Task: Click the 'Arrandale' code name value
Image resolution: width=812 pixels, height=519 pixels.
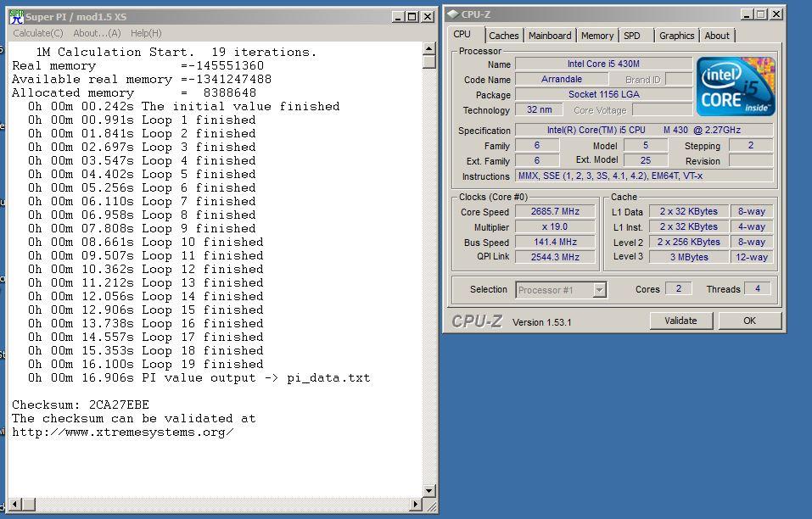Action: [x=562, y=79]
